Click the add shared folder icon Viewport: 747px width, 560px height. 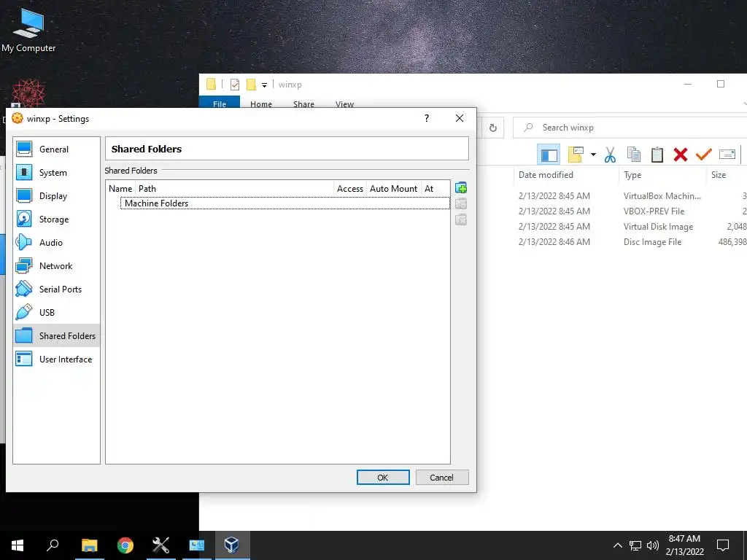[x=461, y=187]
